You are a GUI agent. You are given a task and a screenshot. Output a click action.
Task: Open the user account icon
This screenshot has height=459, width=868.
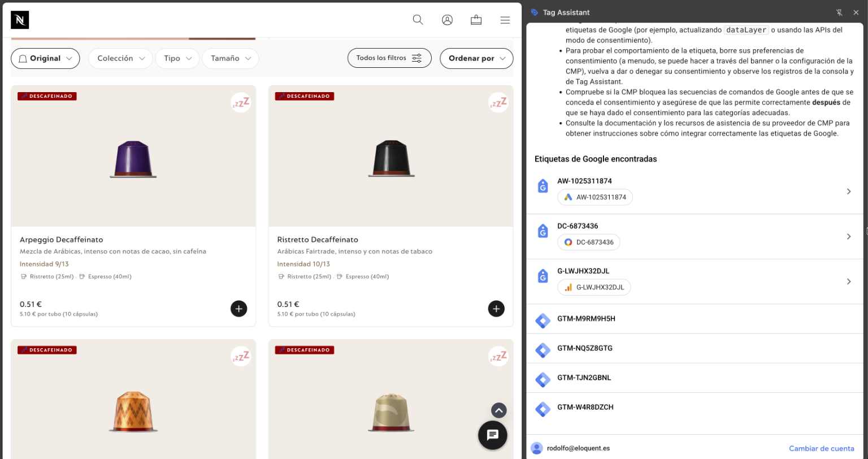(x=447, y=20)
